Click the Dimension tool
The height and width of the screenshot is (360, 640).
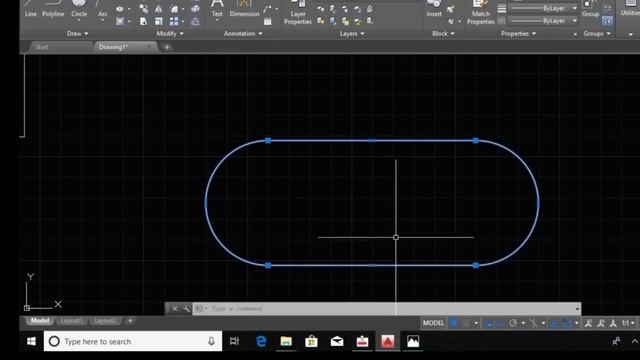(244, 9)
